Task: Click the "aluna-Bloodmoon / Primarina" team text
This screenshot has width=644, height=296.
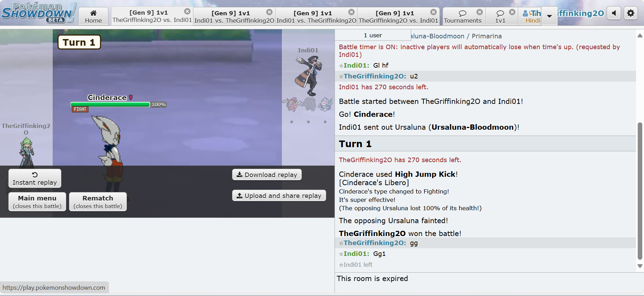Action: pyautogui.click(x=456, y=36)
